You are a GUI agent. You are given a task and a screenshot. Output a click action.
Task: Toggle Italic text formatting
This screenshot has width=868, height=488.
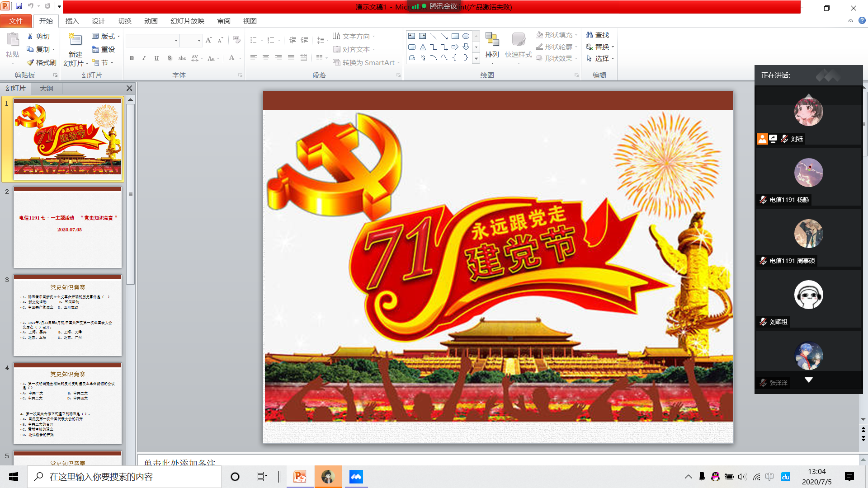click(144, 58)
